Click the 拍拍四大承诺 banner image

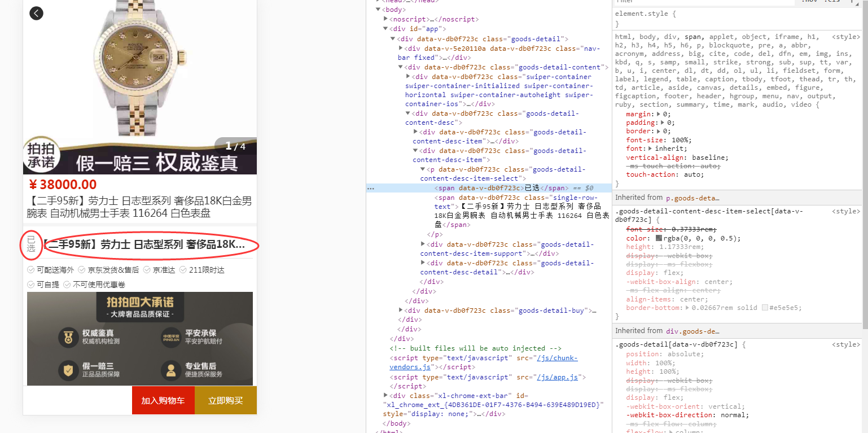(x=140, y=339)
